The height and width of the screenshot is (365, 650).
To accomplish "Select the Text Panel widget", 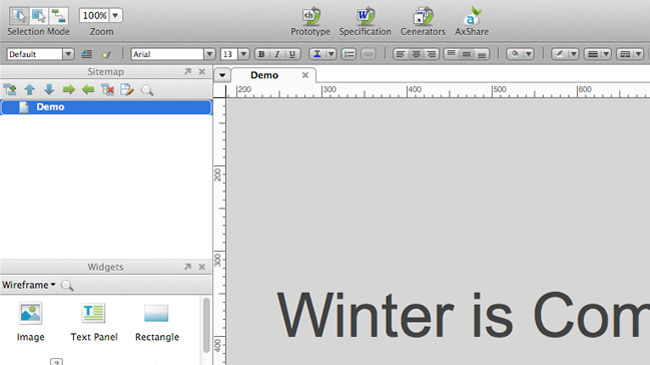I will 94,322.
